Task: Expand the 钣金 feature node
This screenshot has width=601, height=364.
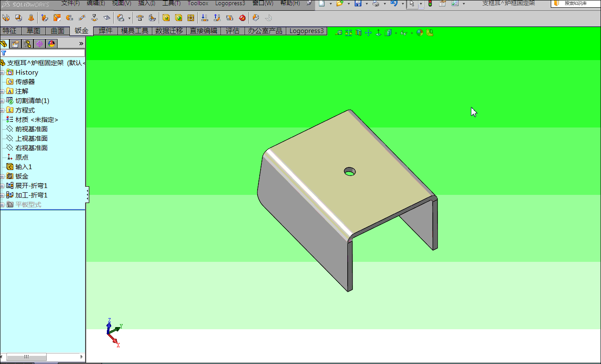Action: click(x=2, y=176)
